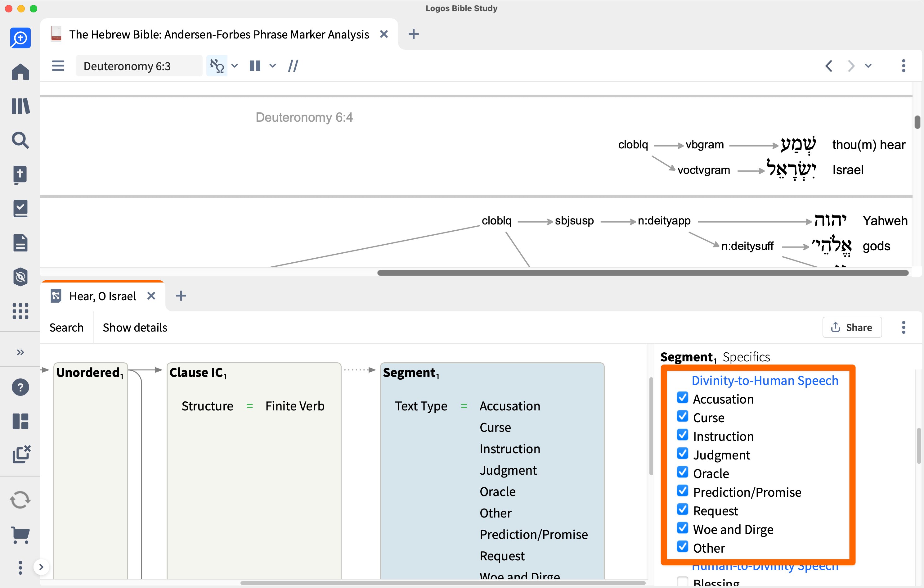Image resolution: width=924 pixels, height=588 pixels.
Task: Click the Divinity-to-Human Speech heading link
Action: (765, 380)
